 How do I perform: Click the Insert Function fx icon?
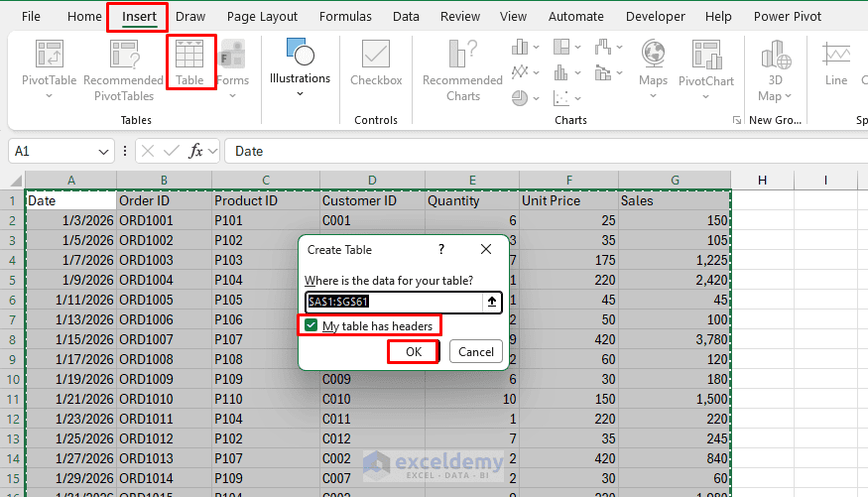(195, 151)
